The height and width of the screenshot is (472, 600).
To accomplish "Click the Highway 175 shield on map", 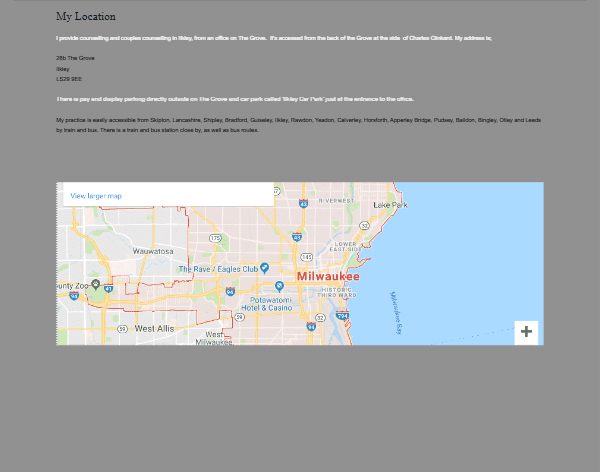I will (215, 238).
